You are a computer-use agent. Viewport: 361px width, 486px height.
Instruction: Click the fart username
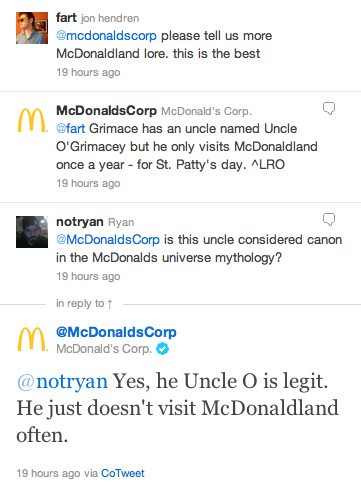click(66, 18)
